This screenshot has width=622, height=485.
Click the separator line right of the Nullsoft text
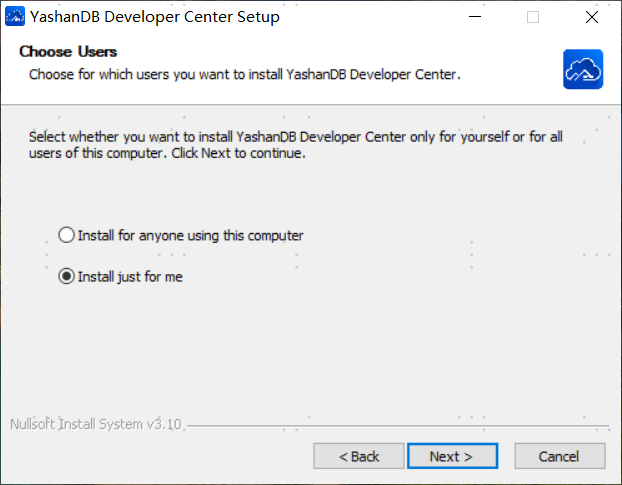[400, 425]
